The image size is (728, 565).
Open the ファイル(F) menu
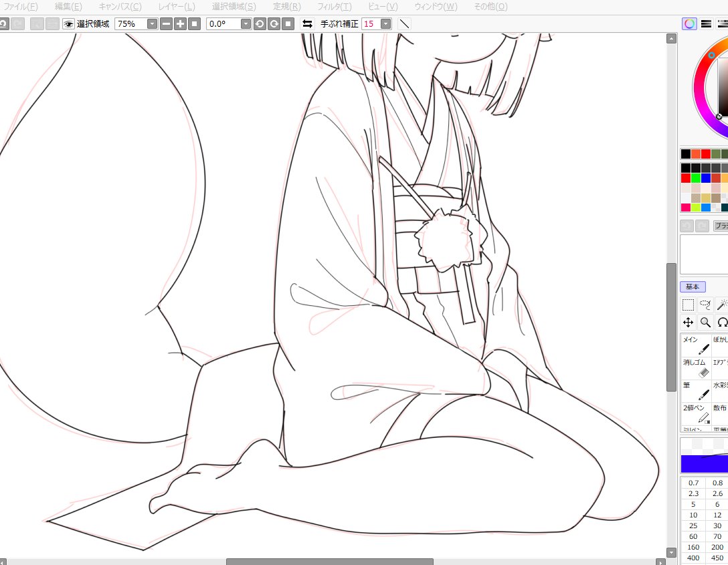[x=21, y=7]
